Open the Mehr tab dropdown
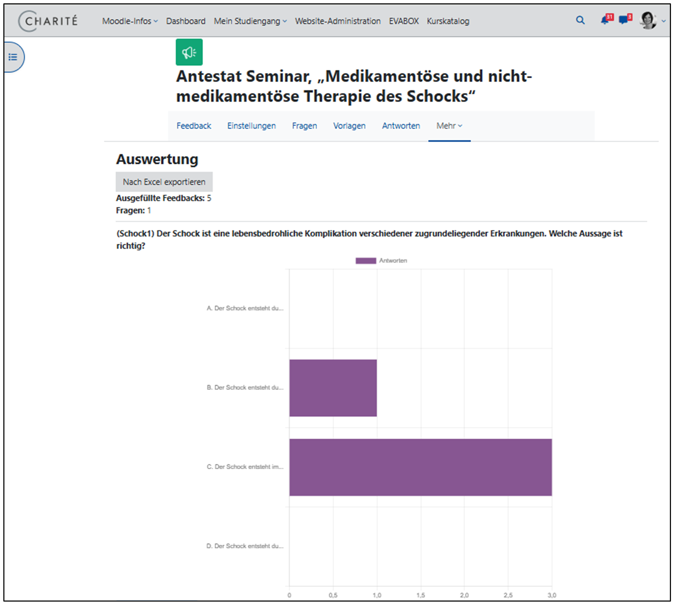The image size is (700, 616). [x=449, y=126]
